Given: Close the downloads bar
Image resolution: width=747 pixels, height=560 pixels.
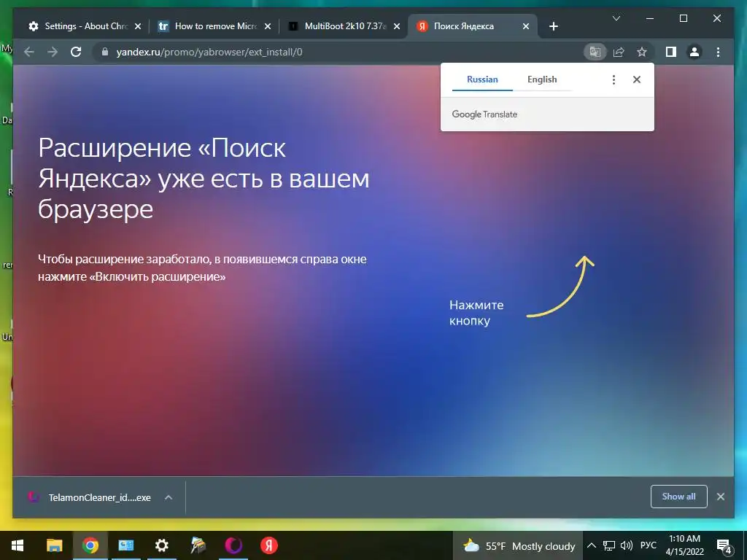Looking at the screenshot, I should pos(720,497).
